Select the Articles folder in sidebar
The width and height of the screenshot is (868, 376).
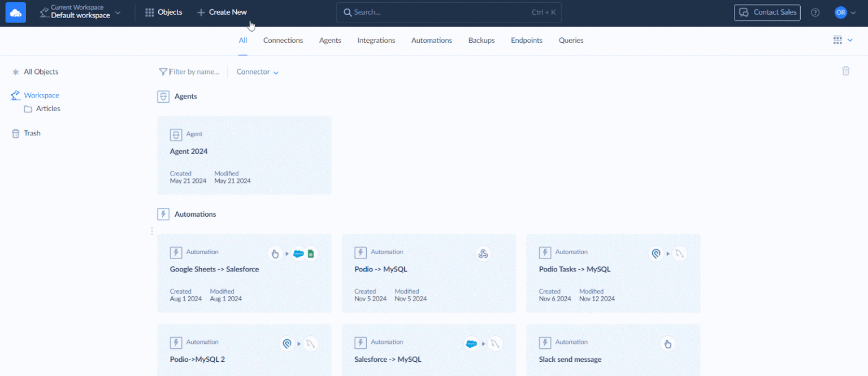click(47, 109)
